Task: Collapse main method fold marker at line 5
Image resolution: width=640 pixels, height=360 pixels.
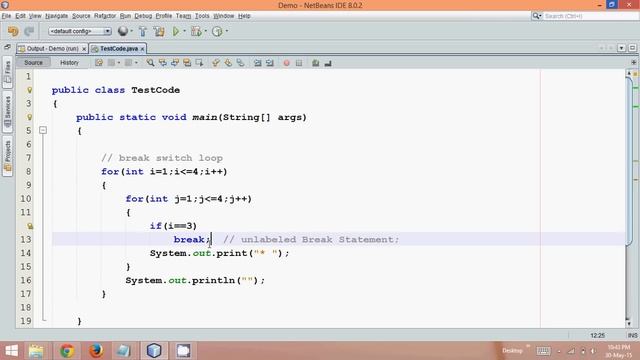Action: [43, 130]
